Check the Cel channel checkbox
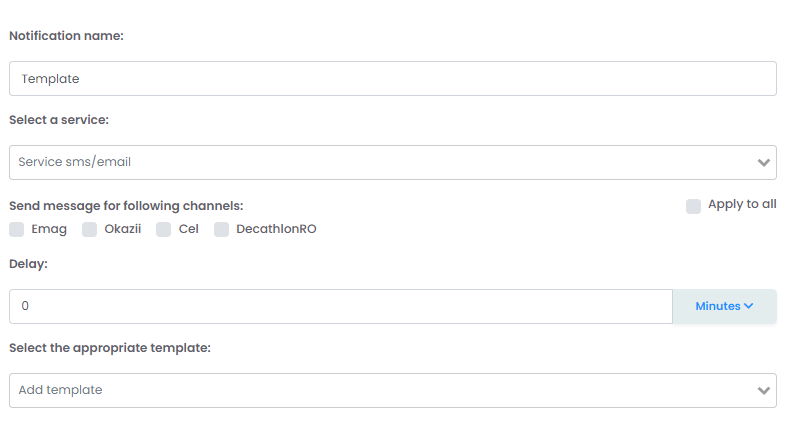The image size is (798, 436). click(x=164, y=230)
